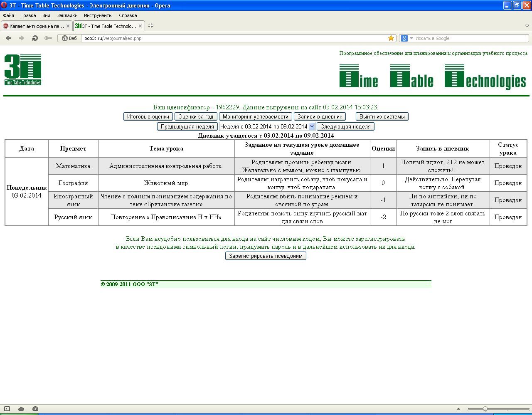
Task: Open a new tab with plus icon
Action: tap(150, 26)
